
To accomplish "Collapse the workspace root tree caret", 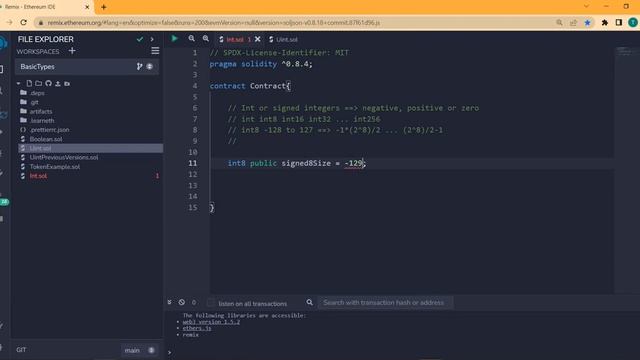I will [18, 83].
